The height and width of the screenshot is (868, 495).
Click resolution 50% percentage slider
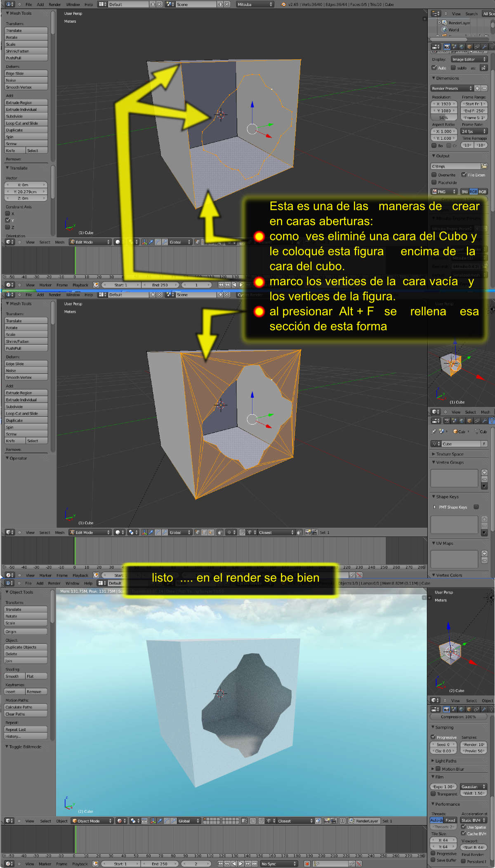tap(444, 117)
